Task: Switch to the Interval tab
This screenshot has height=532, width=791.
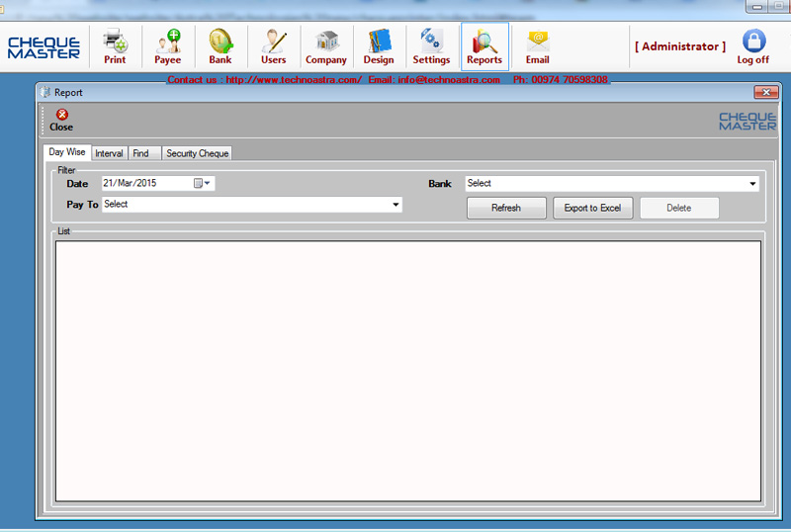Action: pyautogui.click(x=109, y=153)
